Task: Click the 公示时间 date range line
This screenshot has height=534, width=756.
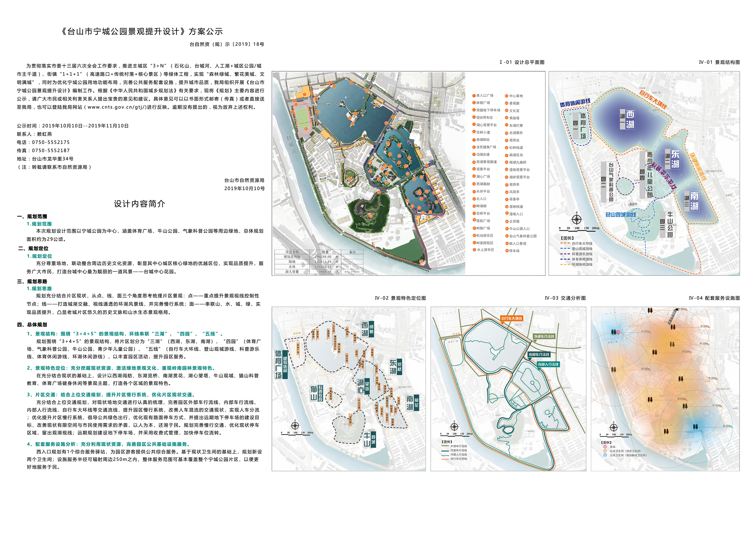Action: 73,126
